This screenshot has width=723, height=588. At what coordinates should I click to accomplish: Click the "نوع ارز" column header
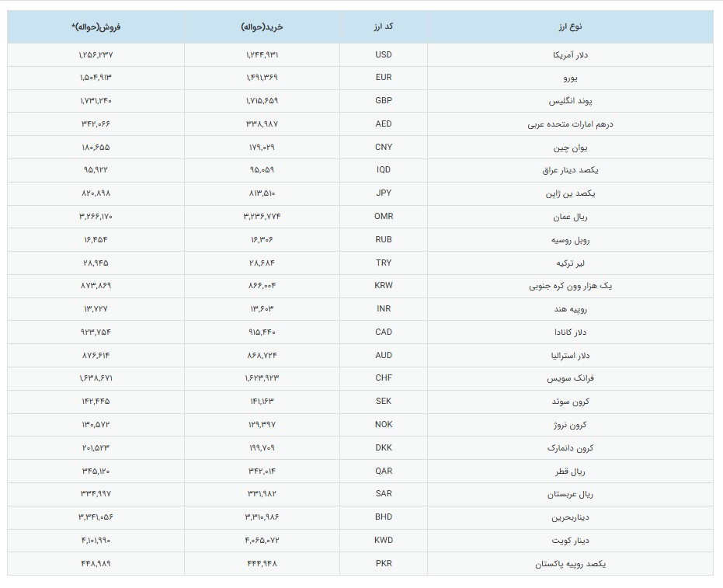[x=570, y=26]
